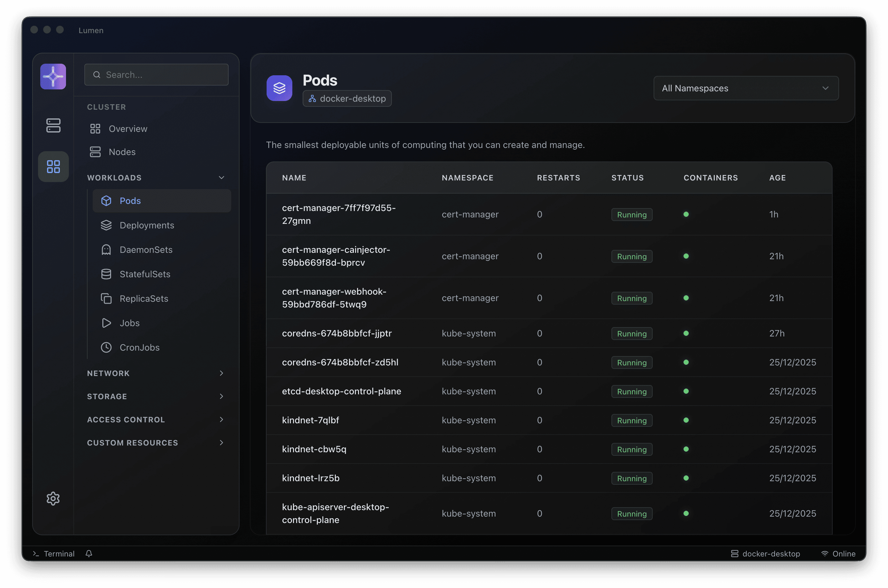Collapse the WORKLOADS section

point(221,177)
